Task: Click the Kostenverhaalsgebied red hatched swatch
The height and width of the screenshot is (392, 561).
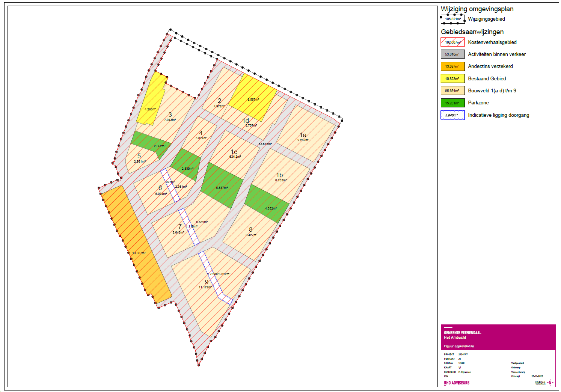Action: [x=452, y=42]
